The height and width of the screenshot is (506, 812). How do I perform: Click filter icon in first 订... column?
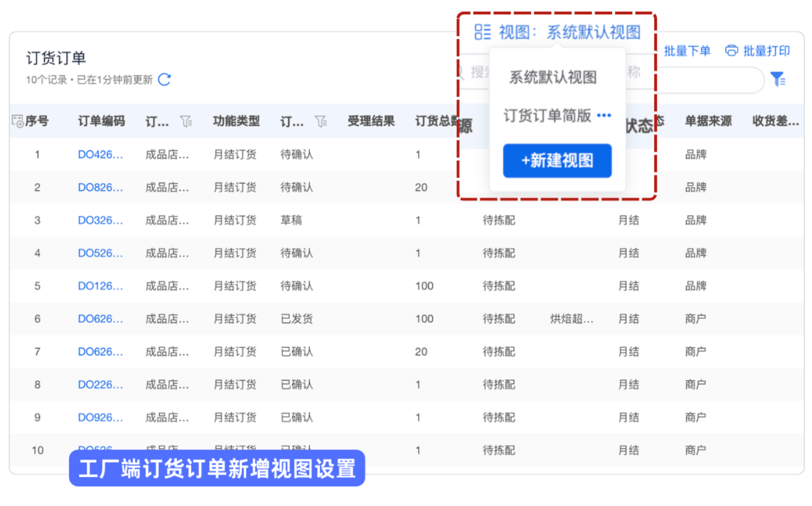[x=186, y=121]
